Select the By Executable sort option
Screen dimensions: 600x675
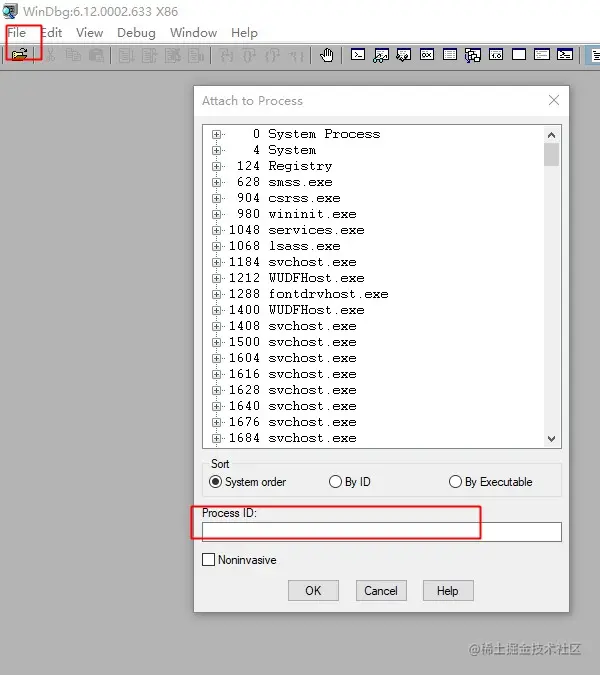[491, 482]
